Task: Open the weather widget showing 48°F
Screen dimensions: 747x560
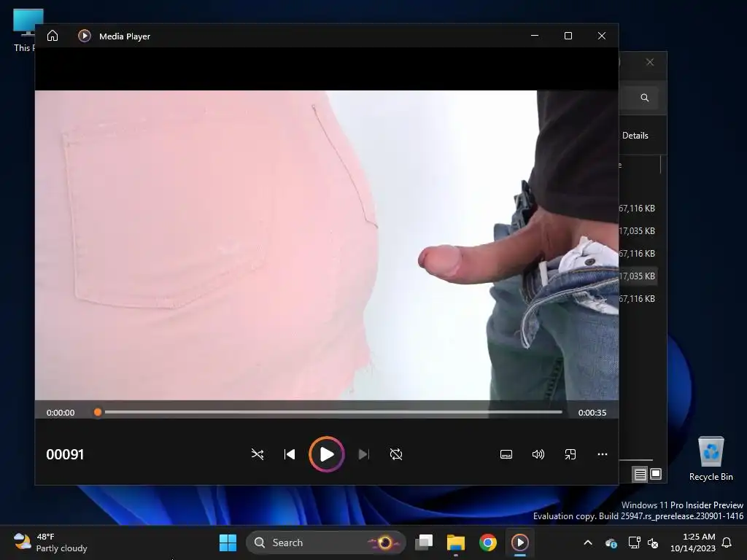Action: pos(50,542)
